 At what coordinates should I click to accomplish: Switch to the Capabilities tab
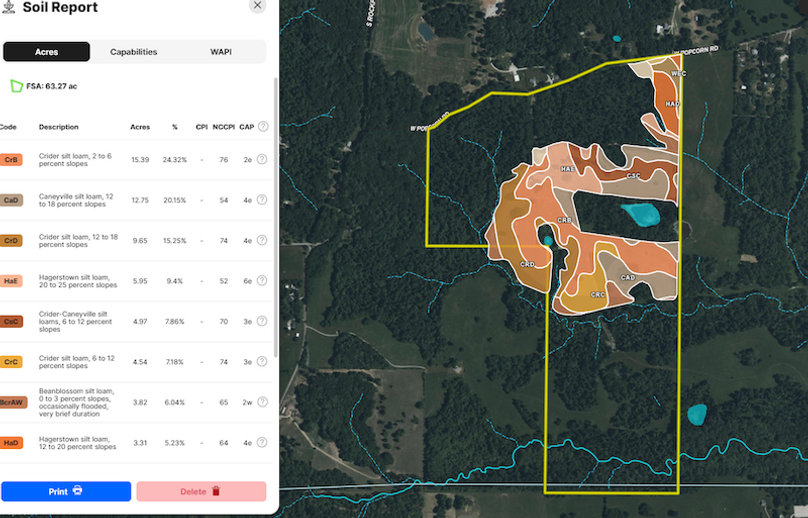coord(133,52)
